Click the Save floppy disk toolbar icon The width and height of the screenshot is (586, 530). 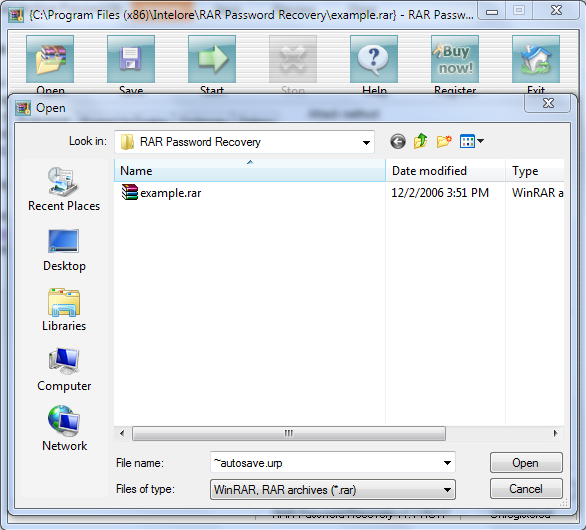coord(131,59)
